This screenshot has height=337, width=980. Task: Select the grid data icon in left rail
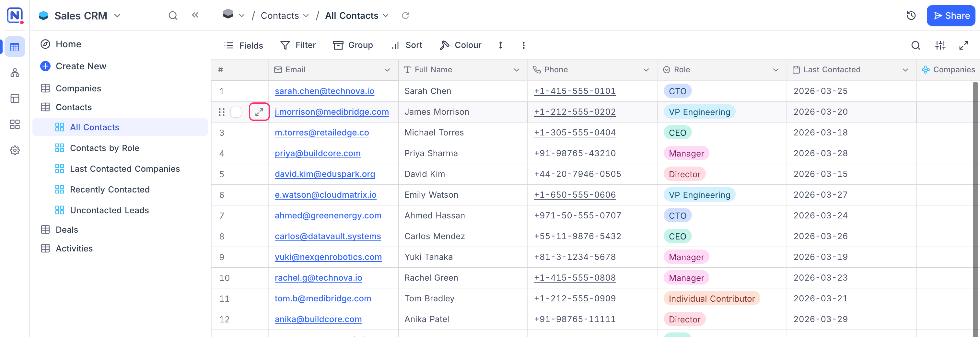pos(15,47)
